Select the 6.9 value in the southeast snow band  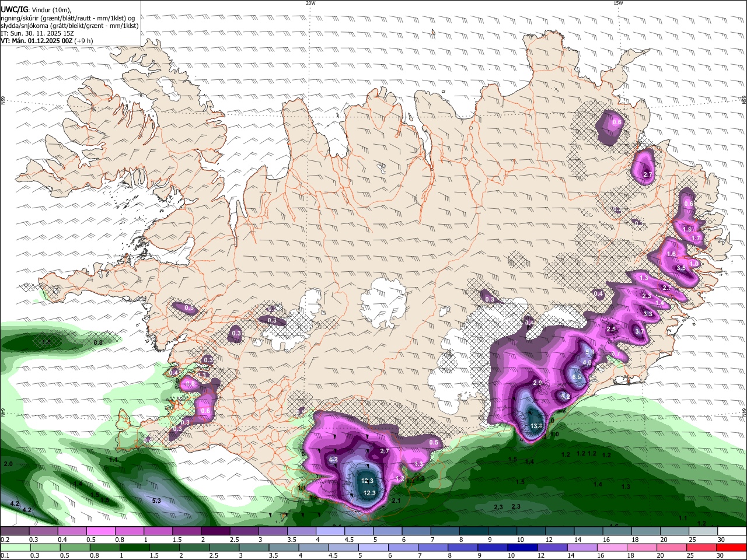pos(577,377)
